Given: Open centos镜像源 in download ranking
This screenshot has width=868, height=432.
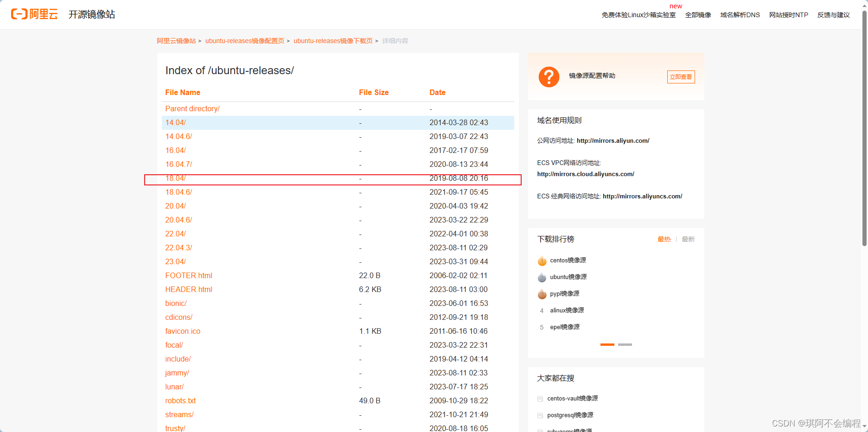Looking at the screenshot, I should coord(568,260).
